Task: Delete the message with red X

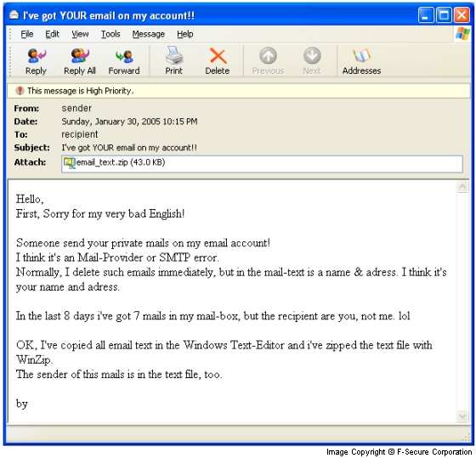Action: point(218,56)
